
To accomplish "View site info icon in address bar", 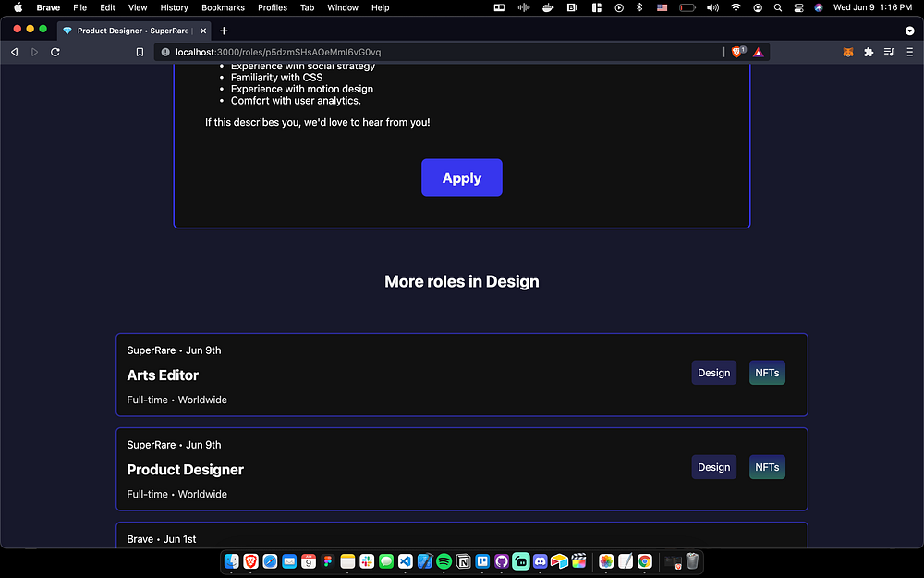I will (x=165, y=52).
